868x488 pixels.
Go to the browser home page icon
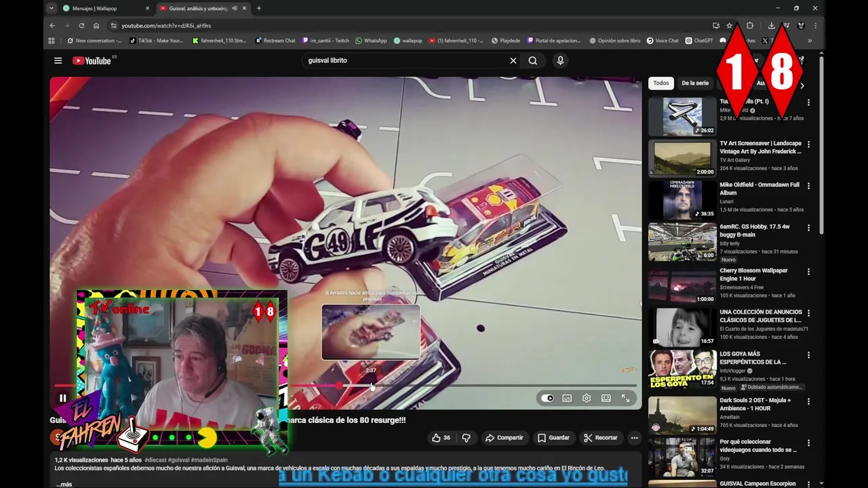[x=96, y=26]
